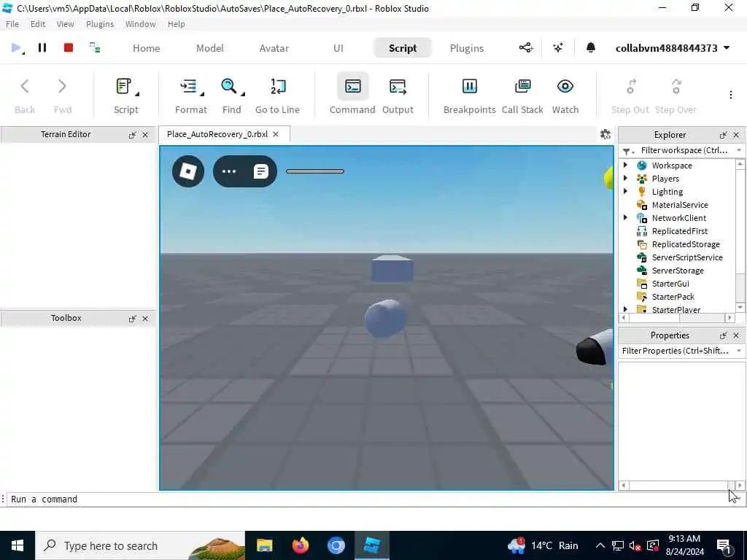
Task: Undock the Properties panel
Action: point(723,335)
